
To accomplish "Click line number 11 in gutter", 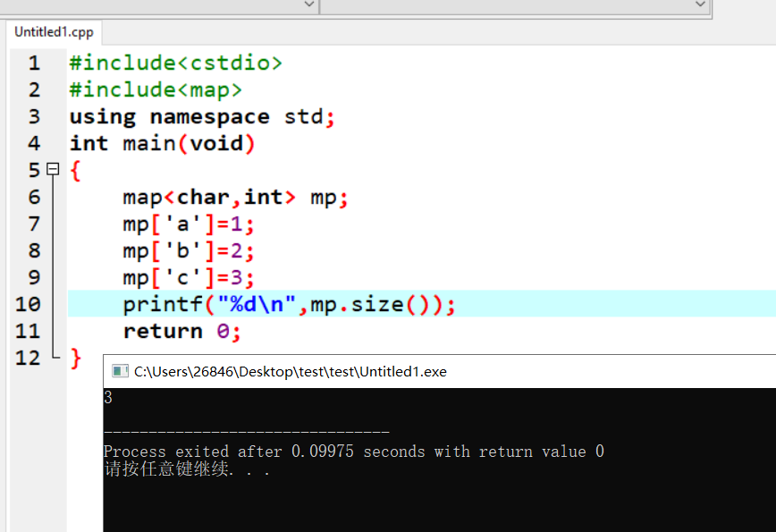I will pos(28,331).
